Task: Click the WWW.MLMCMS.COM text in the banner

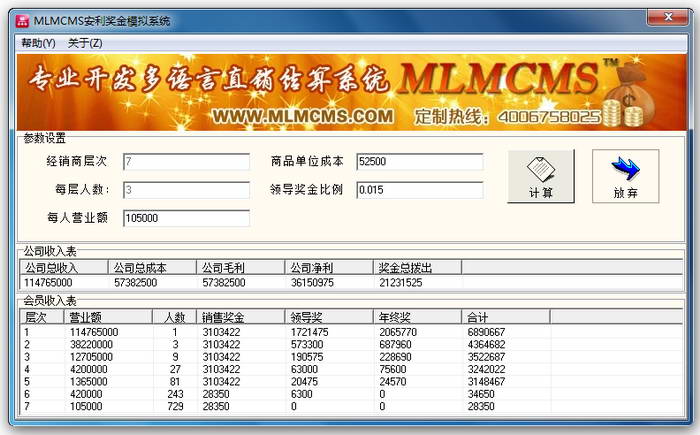Action: point(303,117)
